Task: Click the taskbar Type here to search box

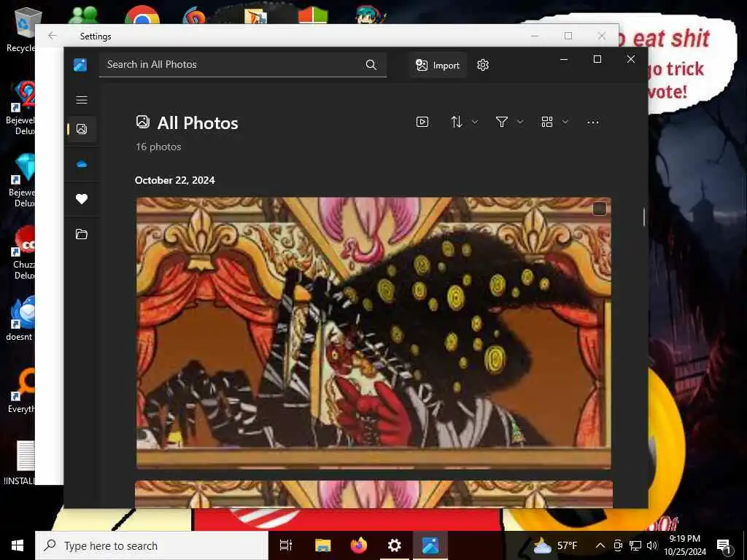Action: 152,545
